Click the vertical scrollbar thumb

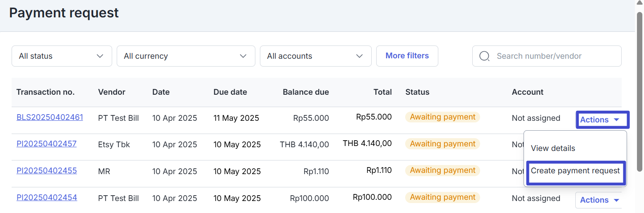tap(639, 91)
